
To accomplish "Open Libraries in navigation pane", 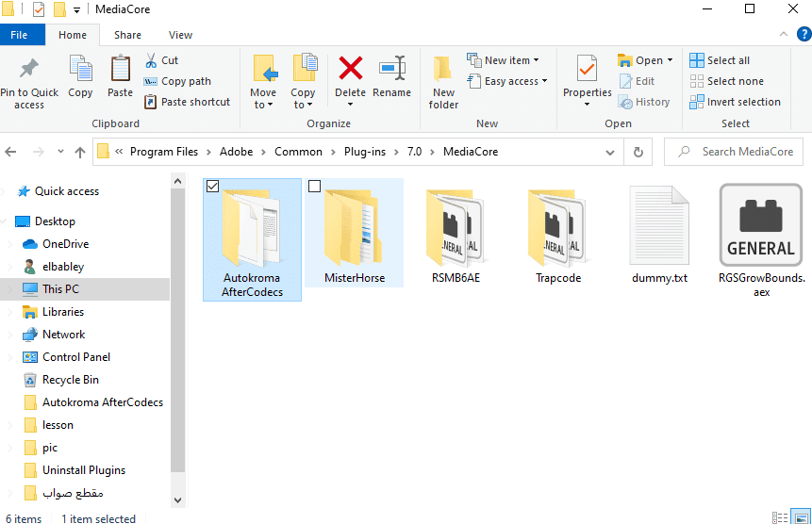I will pos(62,312).
